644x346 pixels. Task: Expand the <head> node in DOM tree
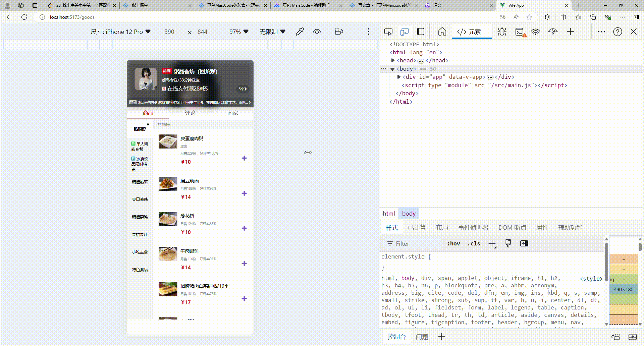(x=393, y=60)
